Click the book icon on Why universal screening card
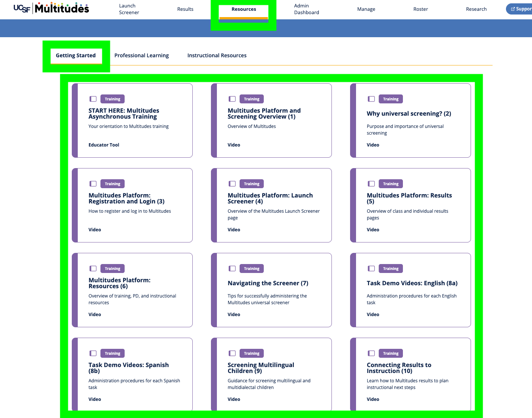The width and height of the screenshot is (532, 418). [371, 99]
